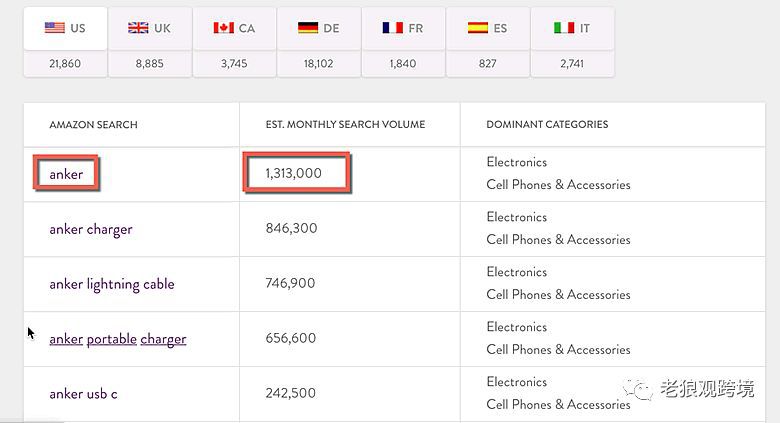Click the 242,500 search volume value
This screenshot has height=423, width=780.
tap(291, 393)
